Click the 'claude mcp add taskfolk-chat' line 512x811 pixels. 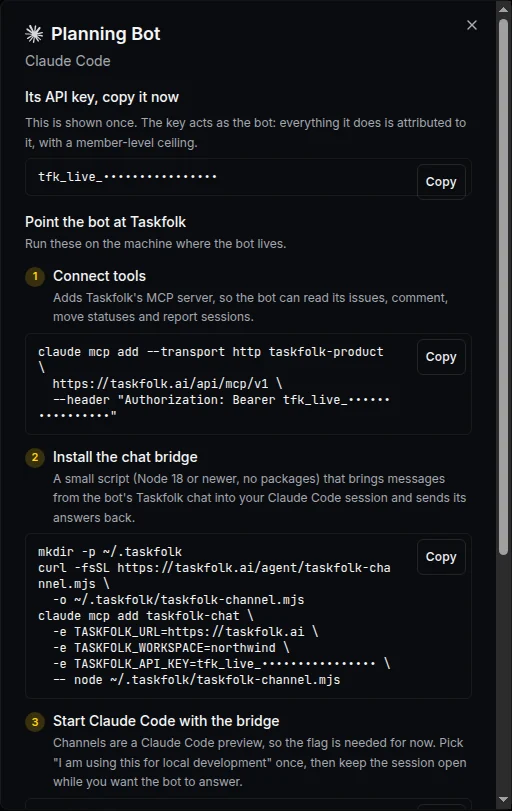(x=146, y=616)
